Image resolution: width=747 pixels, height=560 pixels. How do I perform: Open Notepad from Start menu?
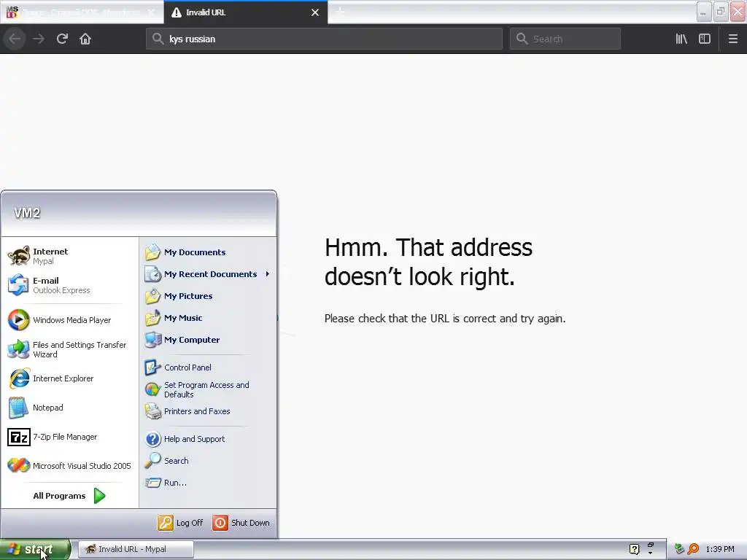pyautogui.click(x=69, y=408)
